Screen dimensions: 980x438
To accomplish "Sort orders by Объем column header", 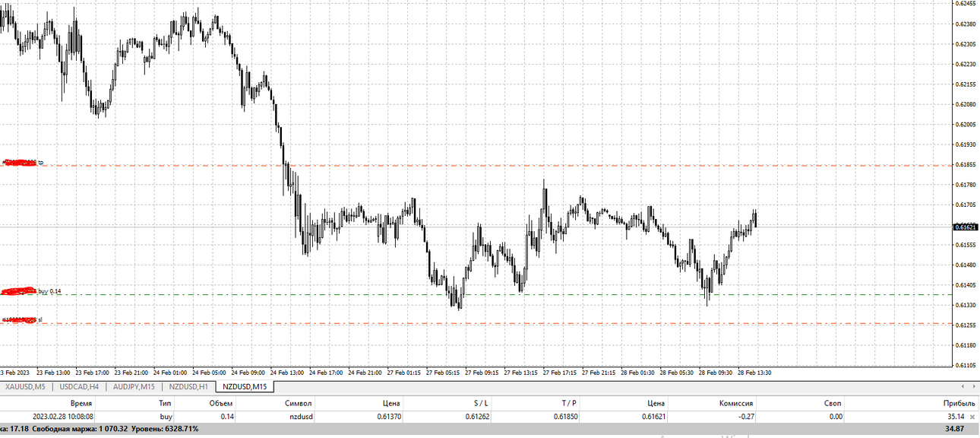I will point(221,403).
